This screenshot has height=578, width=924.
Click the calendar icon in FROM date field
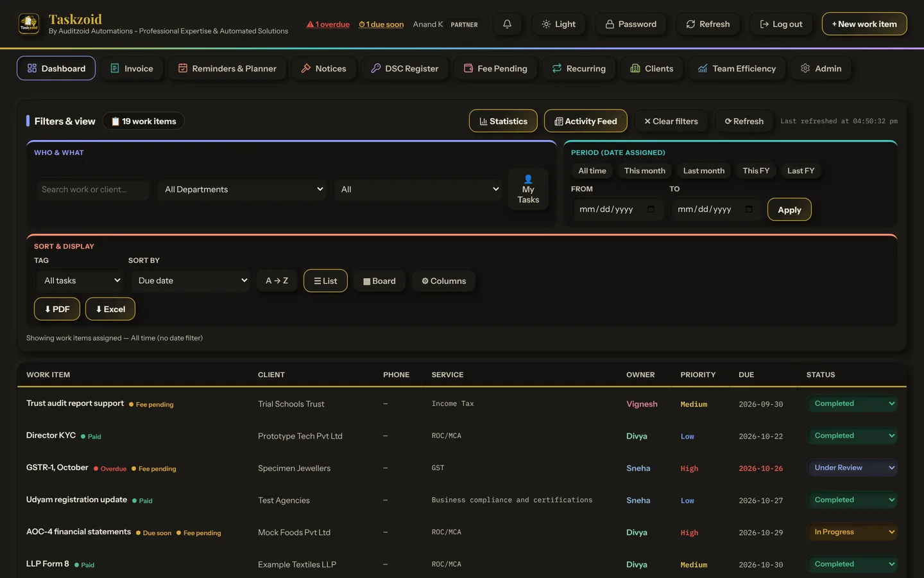click(x=651, y=209)
